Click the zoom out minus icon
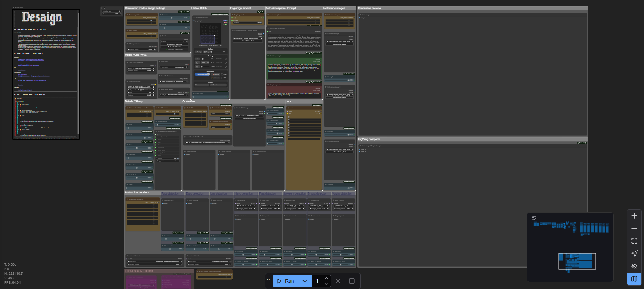 pyautogui.click(x=634, y=228)
